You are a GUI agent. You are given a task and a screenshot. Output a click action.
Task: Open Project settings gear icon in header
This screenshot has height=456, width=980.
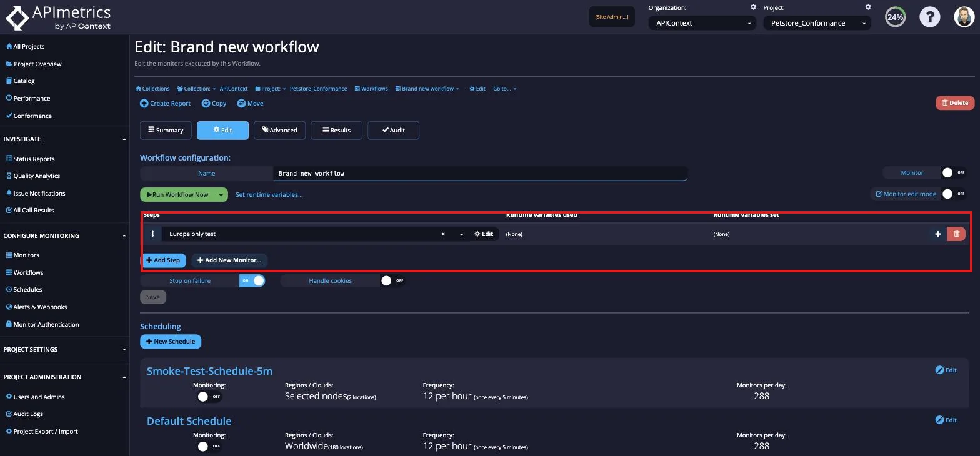click(868, 7)
